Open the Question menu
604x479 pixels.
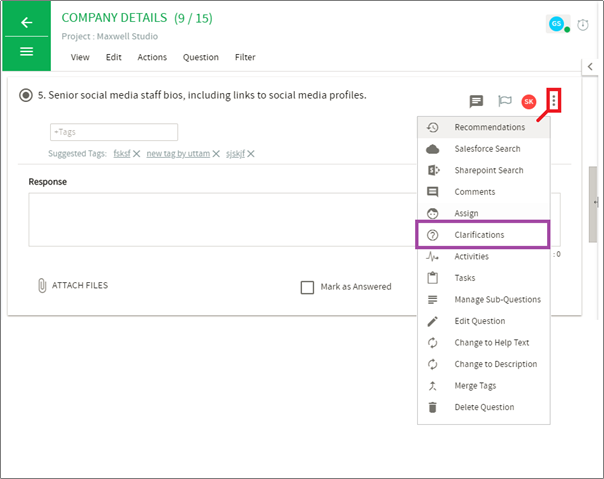[x=201, y=57]
